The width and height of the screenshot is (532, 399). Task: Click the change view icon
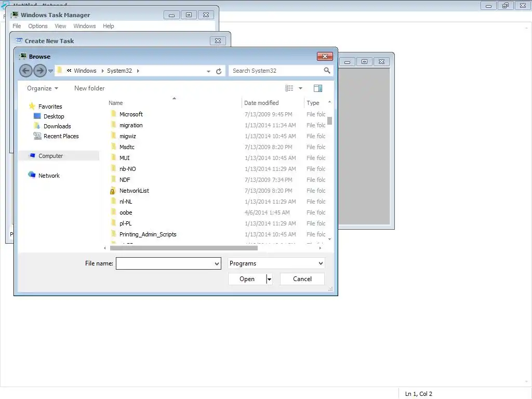pos(289,88)
